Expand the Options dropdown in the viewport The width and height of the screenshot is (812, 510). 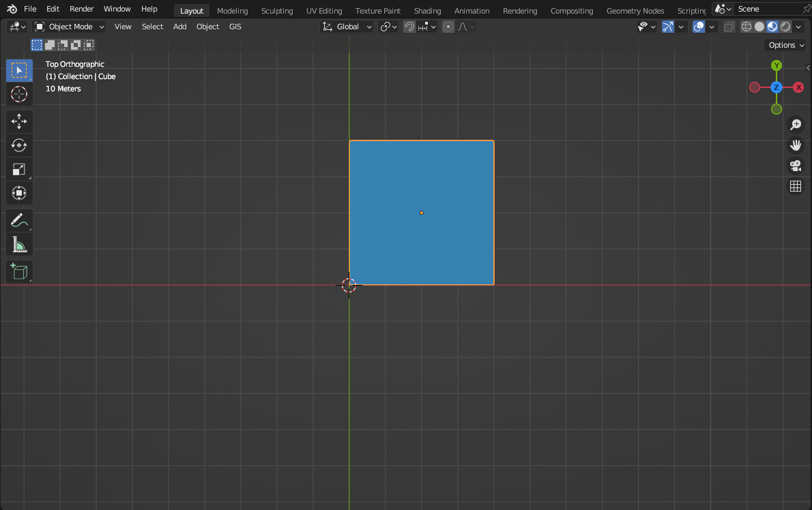point(785,44)
